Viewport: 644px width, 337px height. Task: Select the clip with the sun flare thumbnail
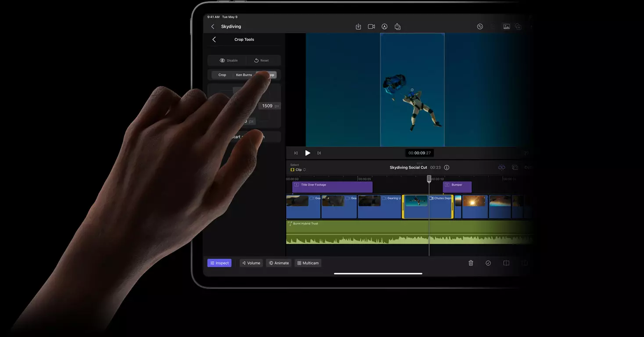tap(475, 207)
